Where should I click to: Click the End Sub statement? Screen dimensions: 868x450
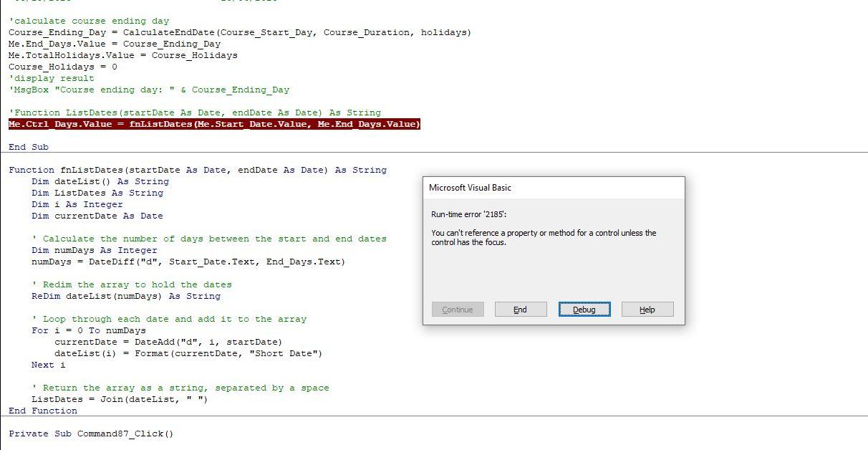pyautogui.click(x=29, y=146)
